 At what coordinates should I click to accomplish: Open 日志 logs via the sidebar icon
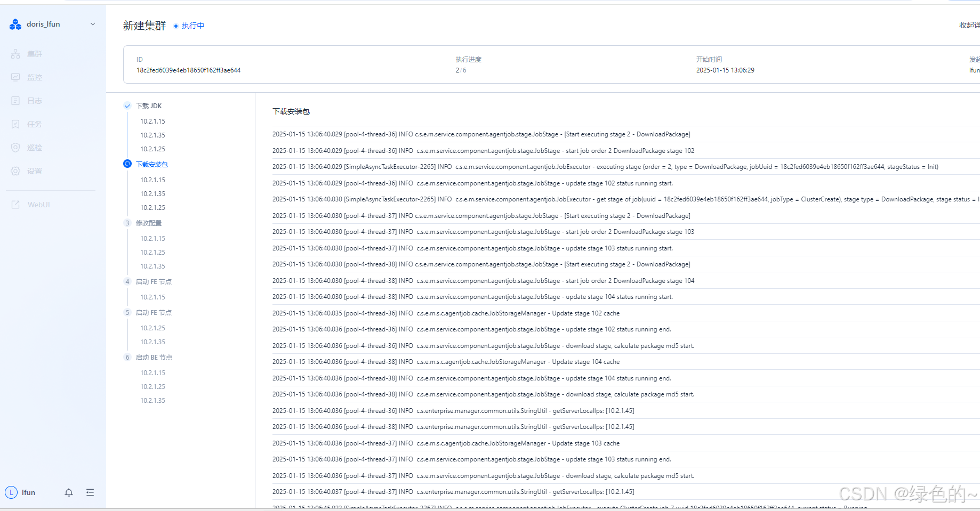point(15,100)
